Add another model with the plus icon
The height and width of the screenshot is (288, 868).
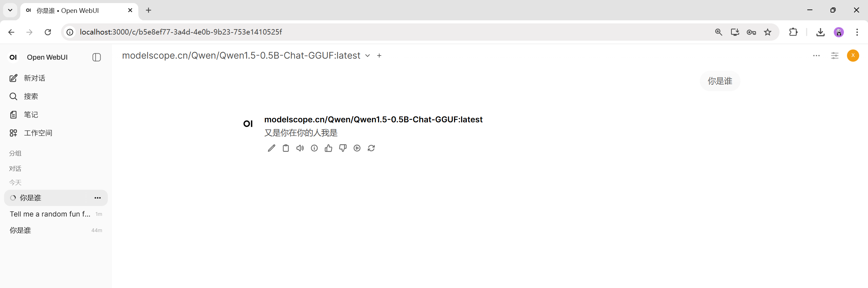point(379,56)
